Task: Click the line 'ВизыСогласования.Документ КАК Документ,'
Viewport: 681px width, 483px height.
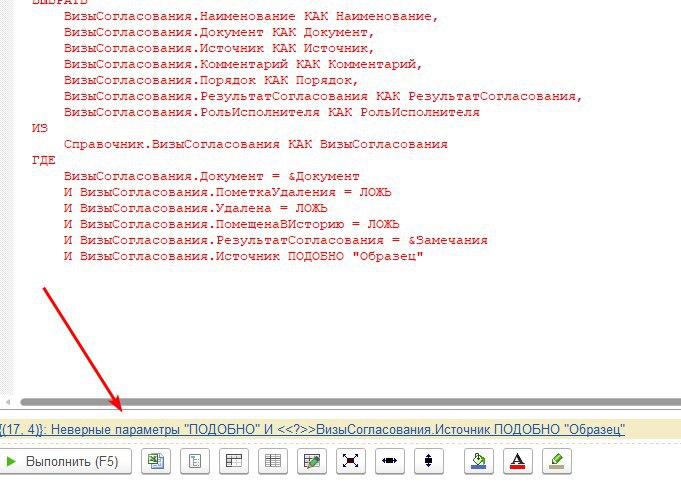Action: (x=219, y=32)
